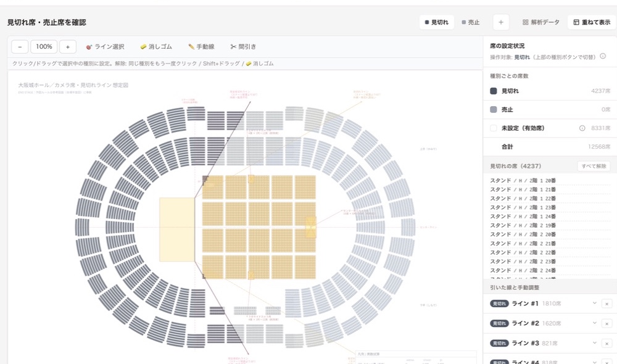Screen dimensions: 617x364
Task: Click info icon next to 操作対象 text
Action: coord(603,56)
